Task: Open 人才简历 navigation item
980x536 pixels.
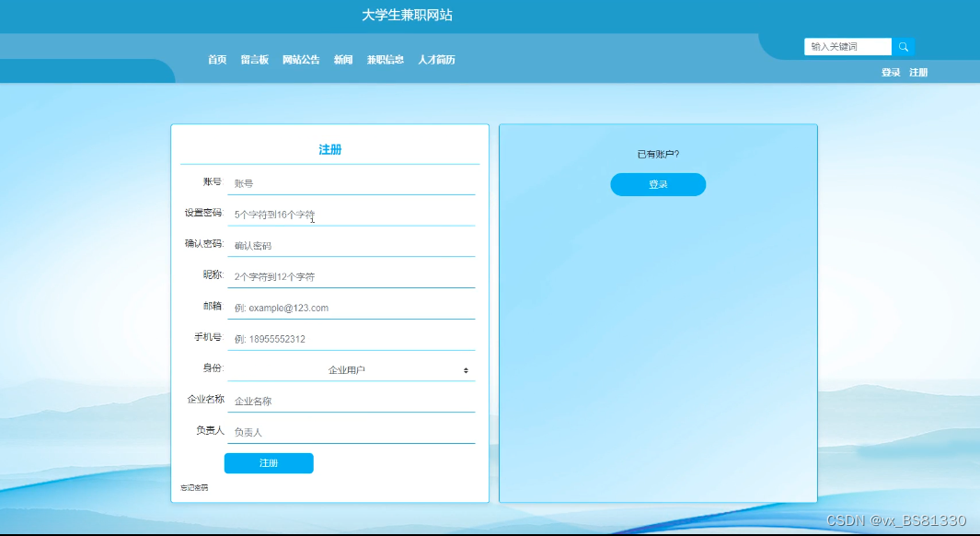Action: pos(436,60)
